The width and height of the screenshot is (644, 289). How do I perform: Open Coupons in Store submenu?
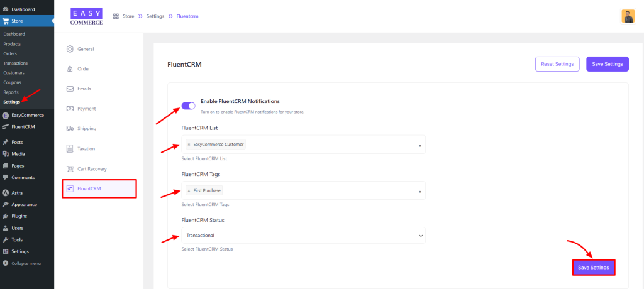(x=13, y=82)
